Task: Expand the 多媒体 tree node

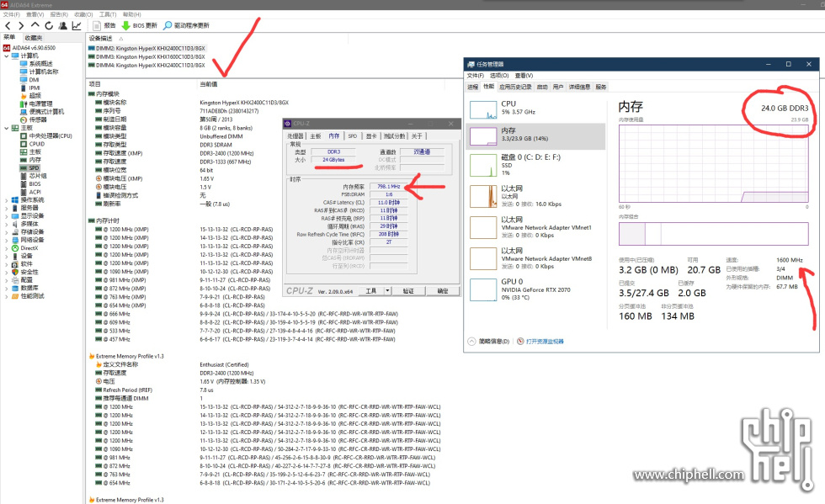Action: coord(7,224)
